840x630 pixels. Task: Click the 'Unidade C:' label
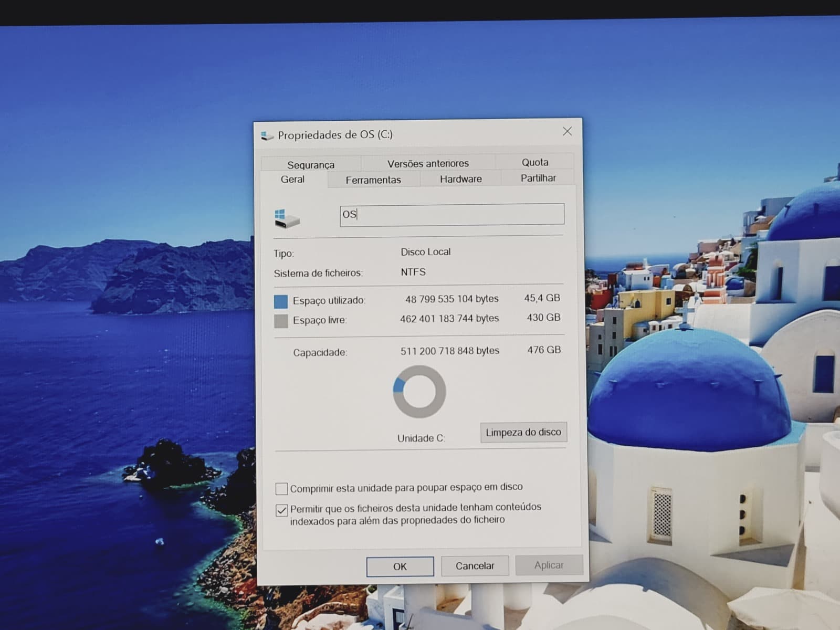tap(421, 438)
